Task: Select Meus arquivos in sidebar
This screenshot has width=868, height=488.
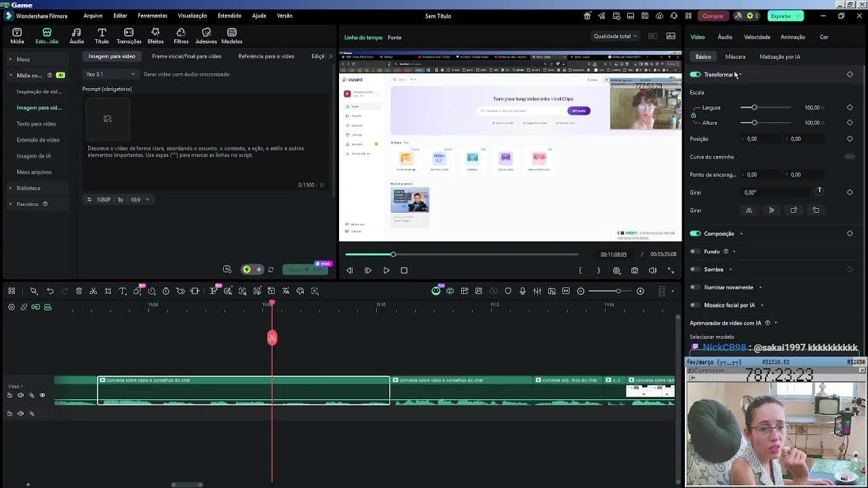Action: click(x=34, y=172)
